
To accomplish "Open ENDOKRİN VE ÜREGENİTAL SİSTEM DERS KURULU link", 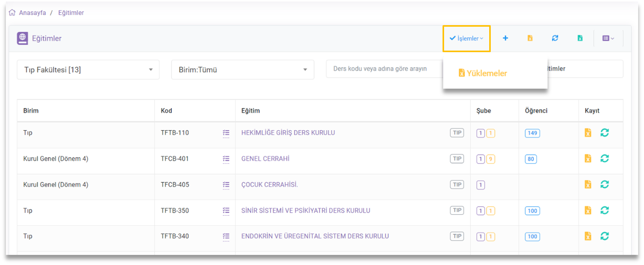I will [x=315, y=236].
